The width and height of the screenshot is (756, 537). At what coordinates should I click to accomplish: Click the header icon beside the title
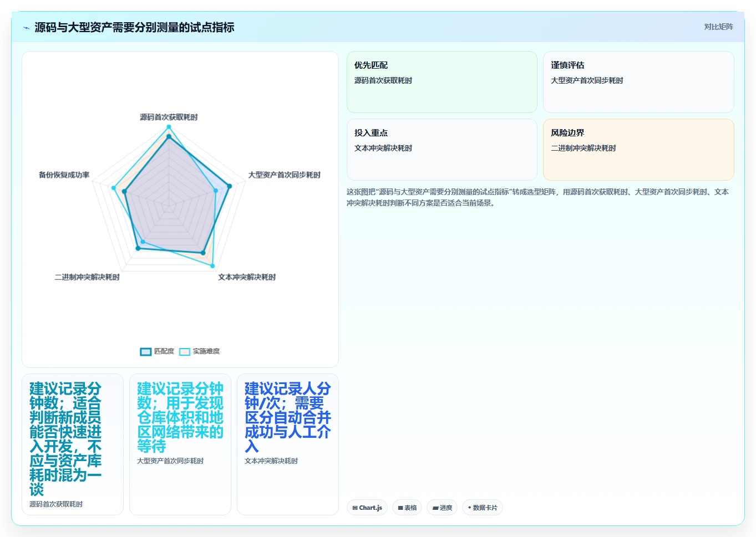coord(26,27)
